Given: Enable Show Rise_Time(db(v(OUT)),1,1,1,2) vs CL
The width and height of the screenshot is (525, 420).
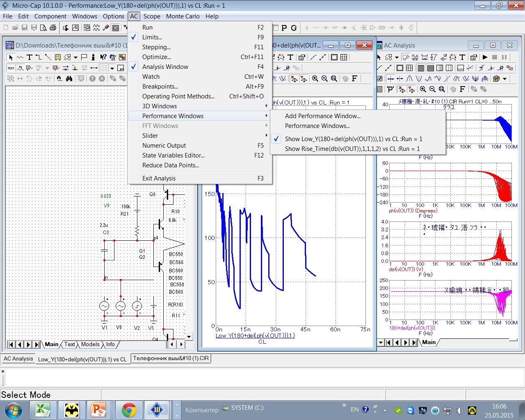Looking at the screenshot, I should coord(358,148).
